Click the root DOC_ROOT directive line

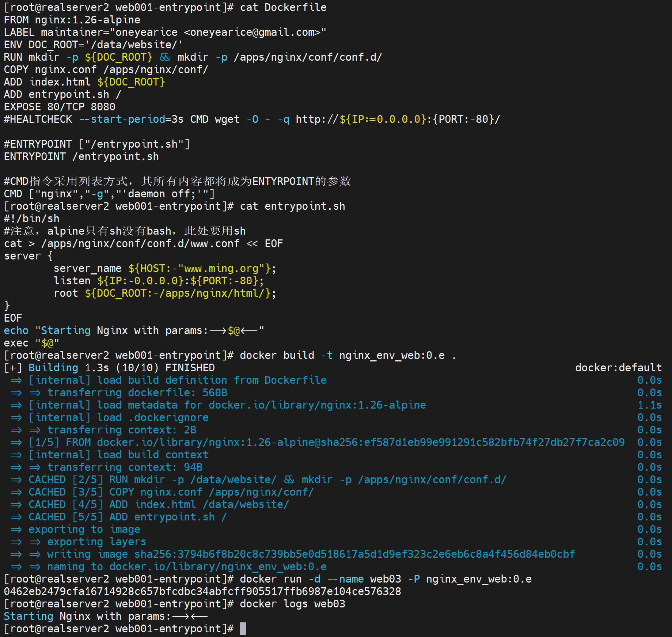(x=164, y=293)
